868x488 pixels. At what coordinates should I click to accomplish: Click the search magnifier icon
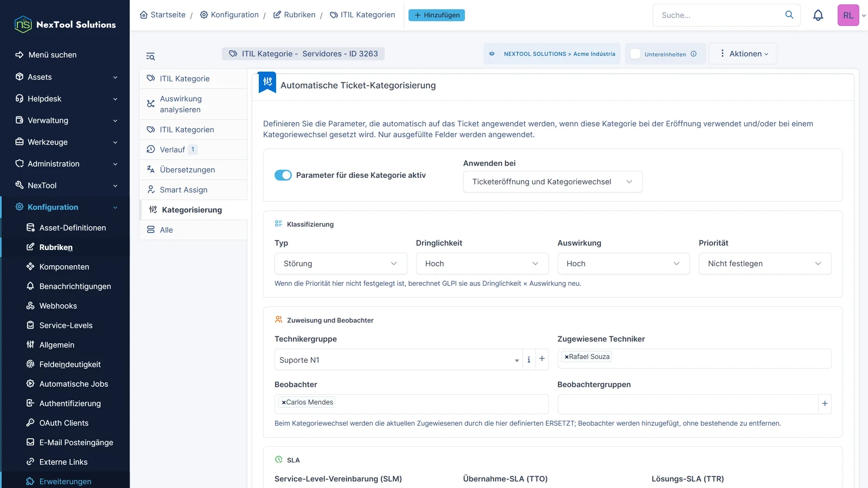coord(789,15)
